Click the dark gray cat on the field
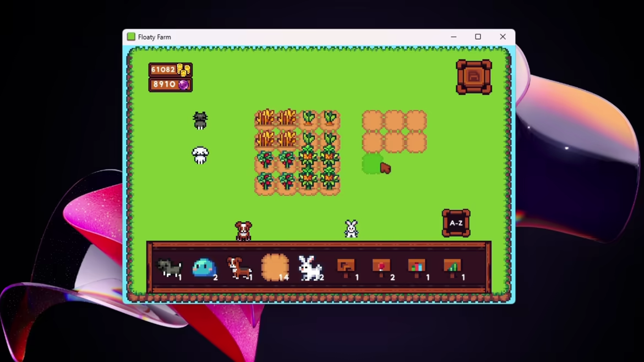Screen dimensions: 644x362 click(x=200, y=120)
